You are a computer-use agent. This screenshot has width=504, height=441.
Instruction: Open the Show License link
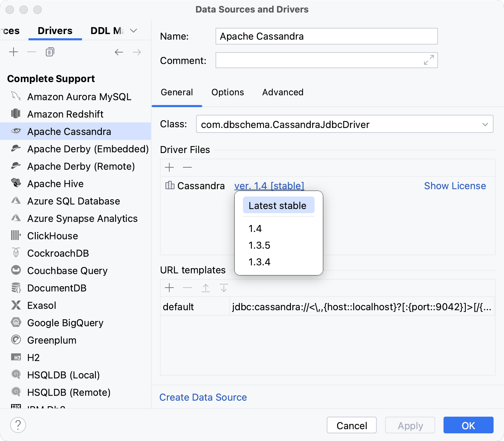(455, 186)
